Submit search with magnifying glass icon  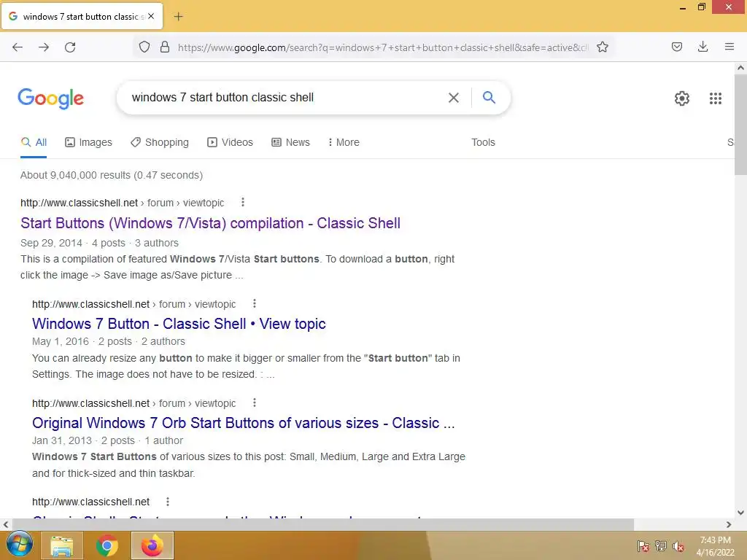489,97
